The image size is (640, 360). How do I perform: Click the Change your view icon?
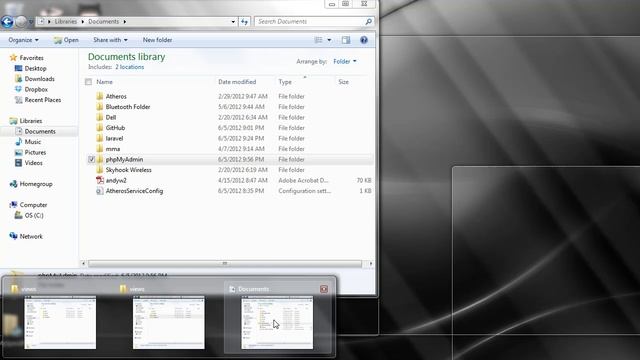point(318,40)
